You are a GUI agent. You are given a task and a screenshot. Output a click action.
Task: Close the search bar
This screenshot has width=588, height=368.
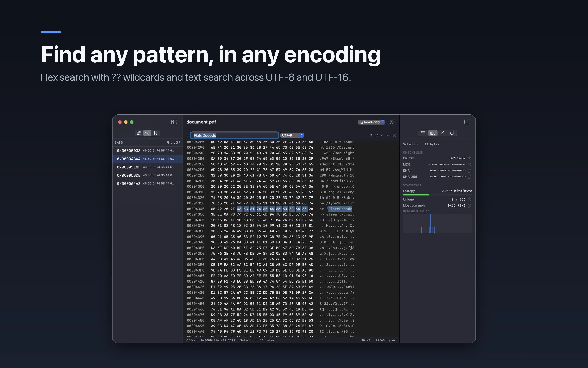point(394,135)
